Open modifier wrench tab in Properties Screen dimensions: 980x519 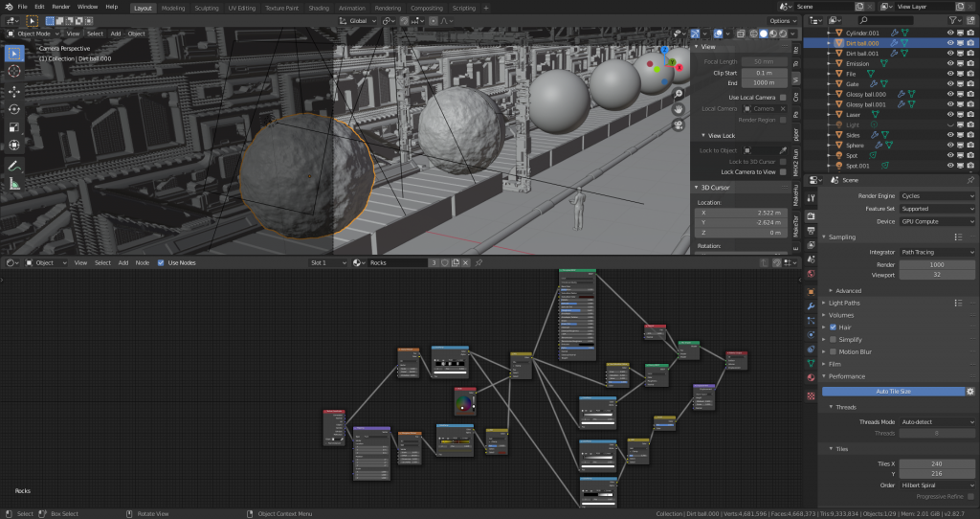pyautogui.click(x=811, y=305)
